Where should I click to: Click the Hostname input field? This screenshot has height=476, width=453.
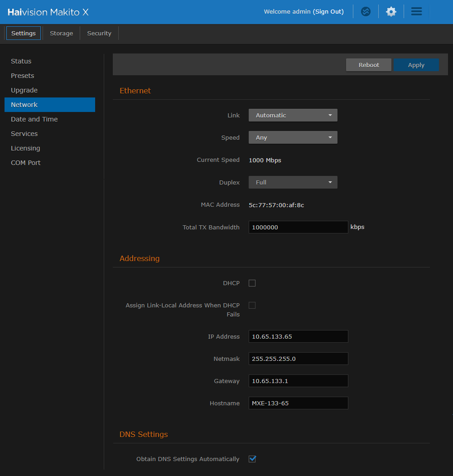298,403
